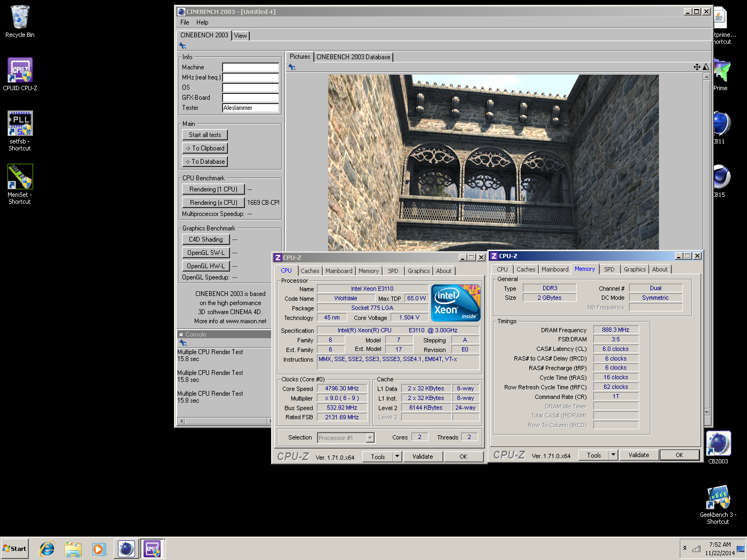Open Graphics tab in left CPU-Z window
Image resolution: width=747 pixels, height=560 pixels.
pyautogui.click(x=419, y=271)
